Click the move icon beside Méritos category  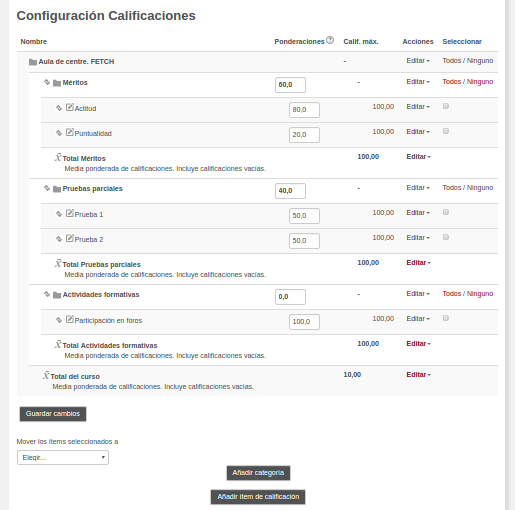click(x=47, y=82)
